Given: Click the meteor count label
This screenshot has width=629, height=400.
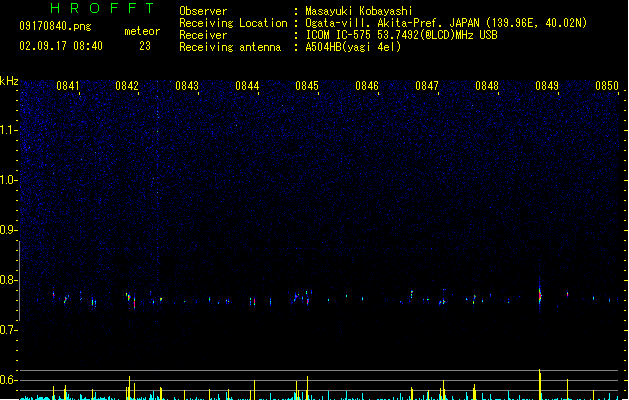Looking at the screenshot, I should [x=142, y=31].
